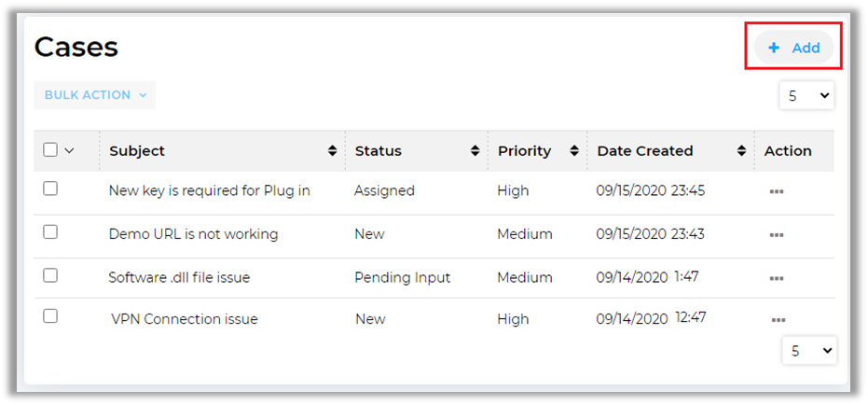
Task: Check the Software .dll file issue checkbox
Action: point(50,275)
